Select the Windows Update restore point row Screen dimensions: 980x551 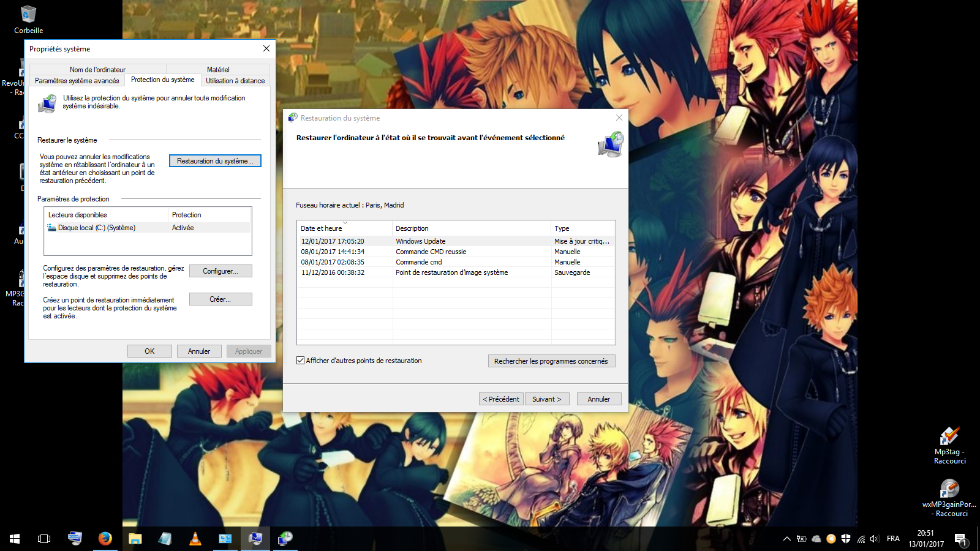(x=456, y=241)
